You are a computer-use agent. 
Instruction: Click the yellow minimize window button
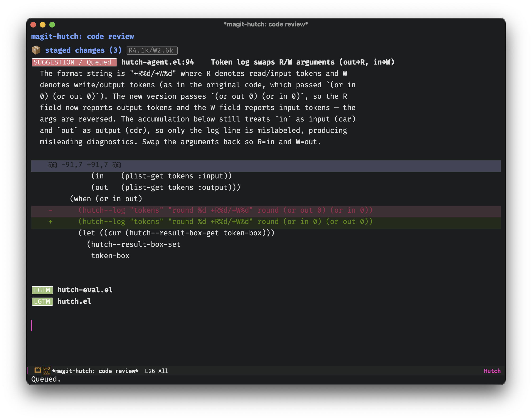(x=42, y=25)
